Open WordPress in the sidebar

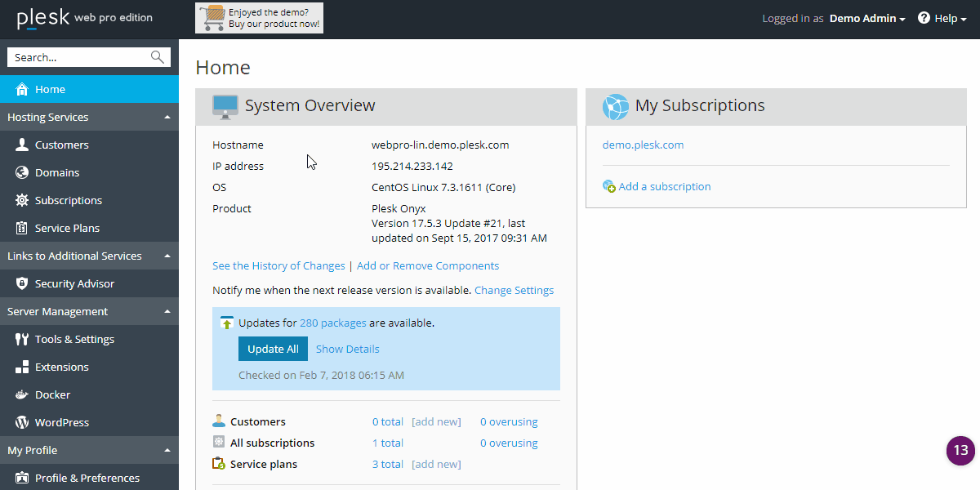click(89, 422)
